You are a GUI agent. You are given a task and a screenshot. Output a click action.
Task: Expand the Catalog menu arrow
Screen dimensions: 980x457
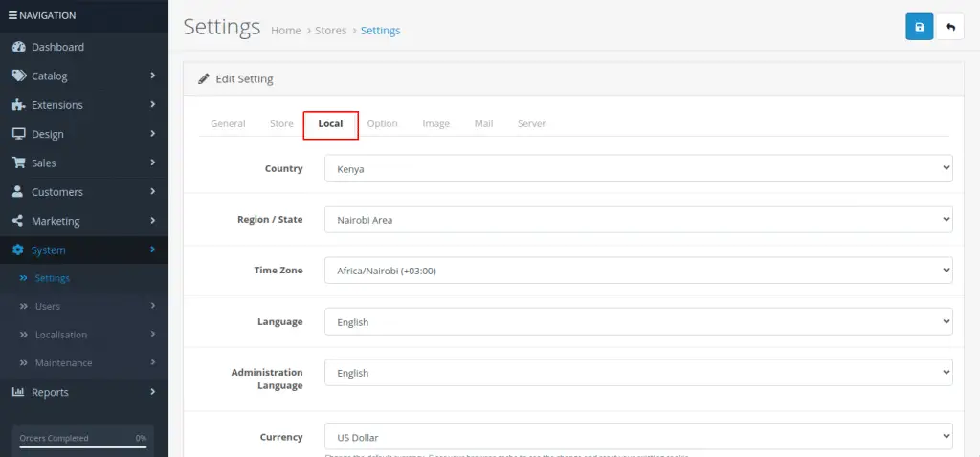click(152, 76)
